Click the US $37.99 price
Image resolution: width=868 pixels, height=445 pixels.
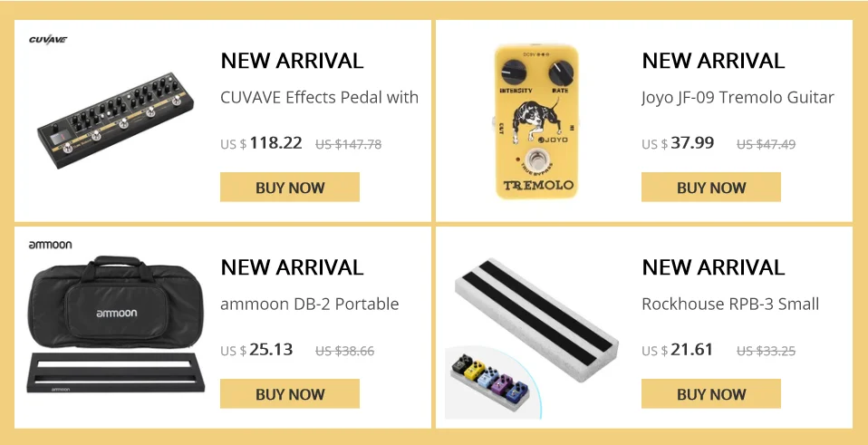point(678,143)
